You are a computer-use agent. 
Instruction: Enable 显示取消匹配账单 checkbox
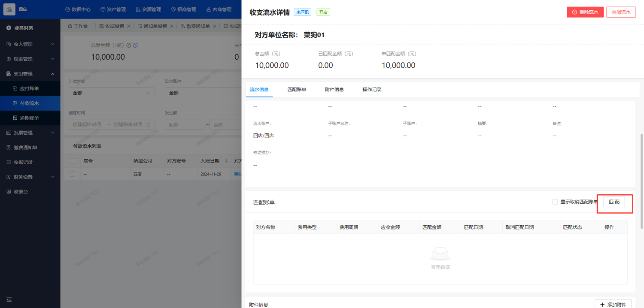pyautogui.click(x=555, y=202)
